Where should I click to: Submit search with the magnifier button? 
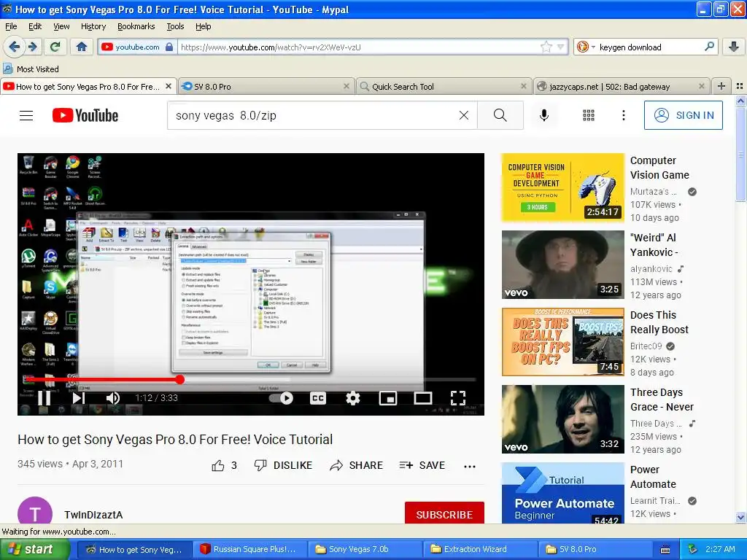pyautogui.click(x=500, y=115)
